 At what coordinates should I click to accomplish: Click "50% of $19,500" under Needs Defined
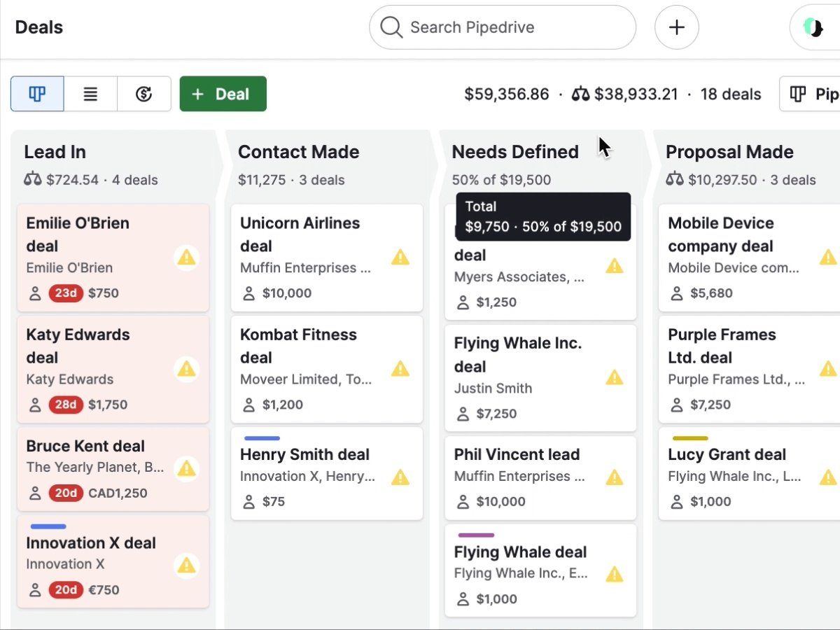(501, 180)
